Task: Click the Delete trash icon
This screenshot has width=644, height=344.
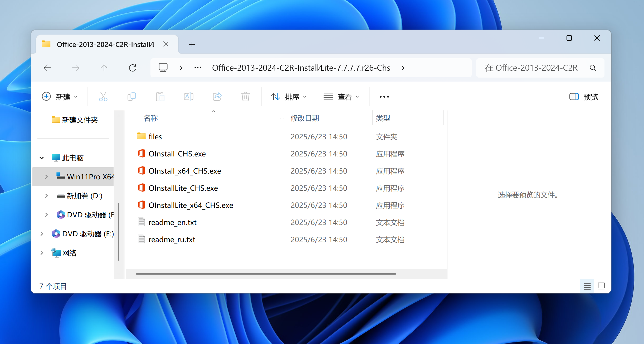Action: coord(245,97)
